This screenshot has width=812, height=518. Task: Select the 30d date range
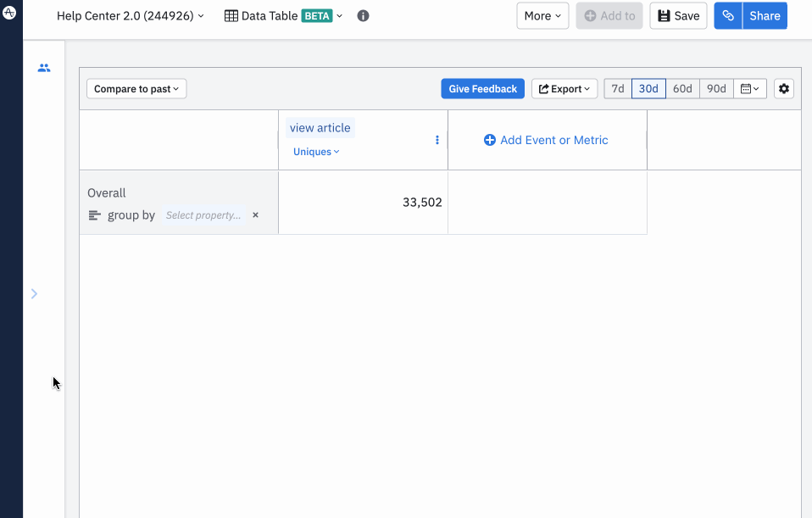[x=649, y=89]
